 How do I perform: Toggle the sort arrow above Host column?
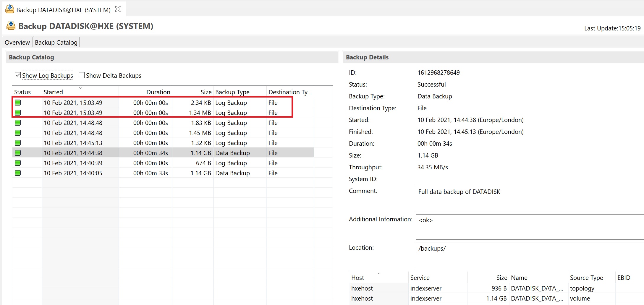(379, 273)
